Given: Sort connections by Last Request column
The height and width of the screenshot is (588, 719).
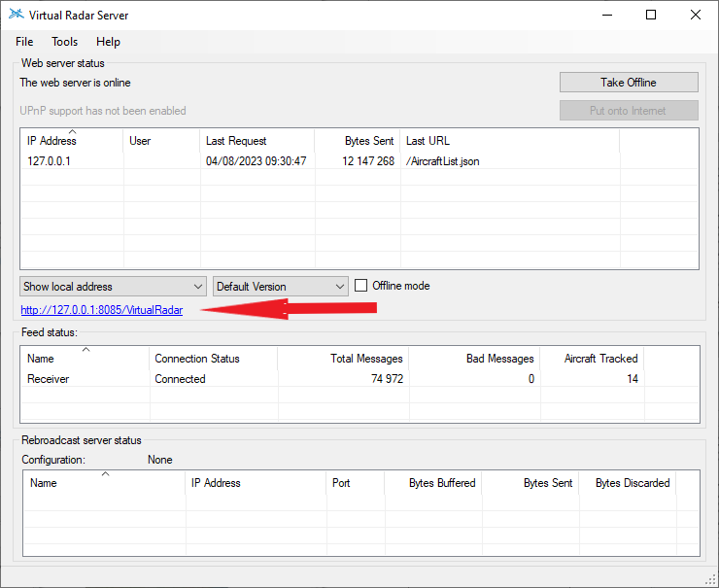Looking at the screenshot, I should [257, 140].
